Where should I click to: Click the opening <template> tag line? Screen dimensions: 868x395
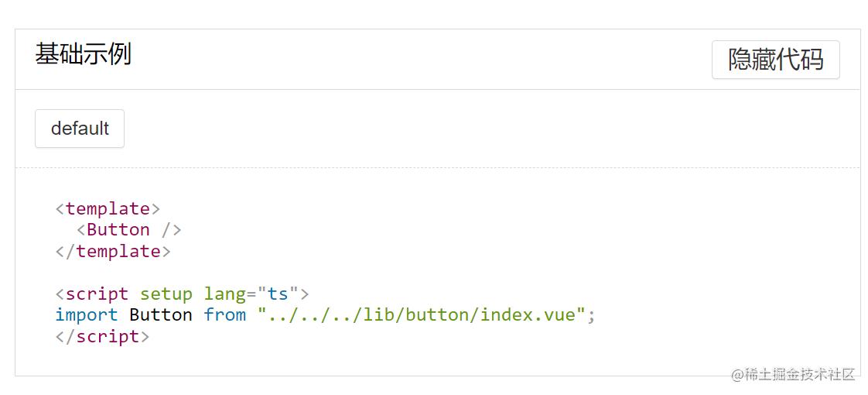point(108,208)
